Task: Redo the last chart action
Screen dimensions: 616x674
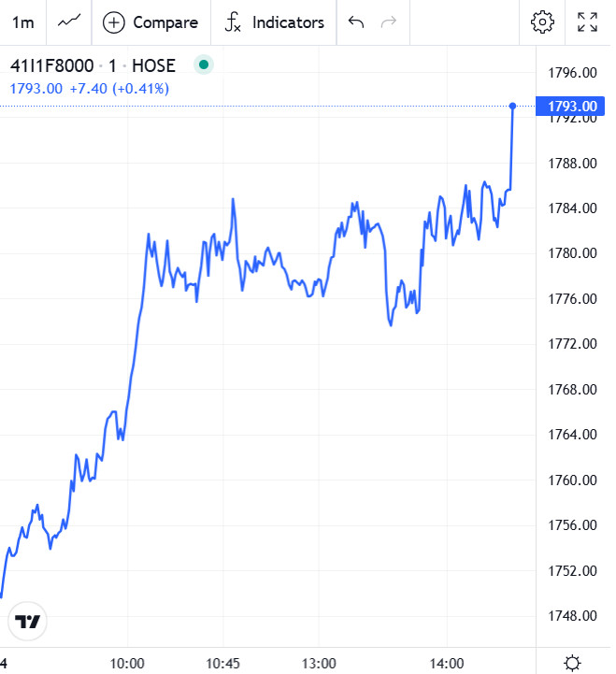Action: (389, 22)
